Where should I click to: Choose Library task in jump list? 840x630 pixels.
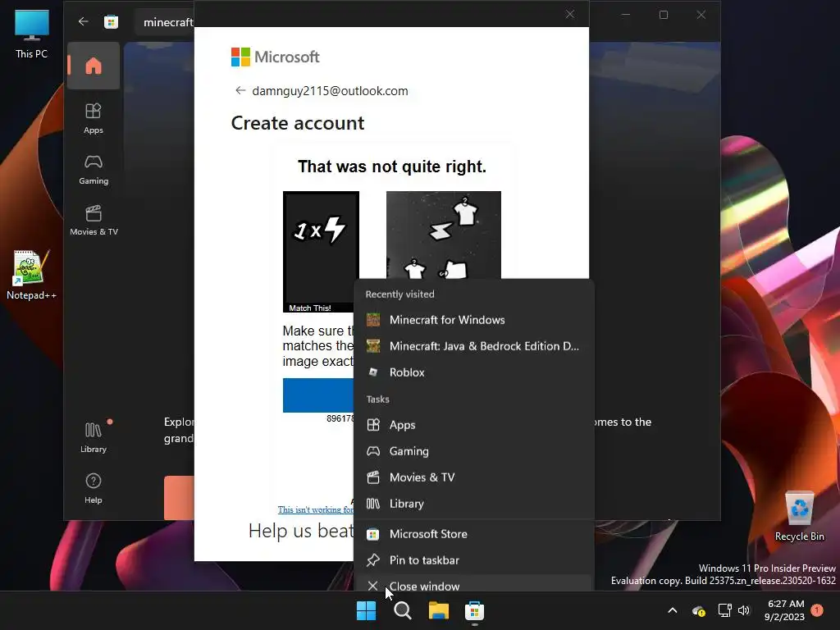pos(474,504)
